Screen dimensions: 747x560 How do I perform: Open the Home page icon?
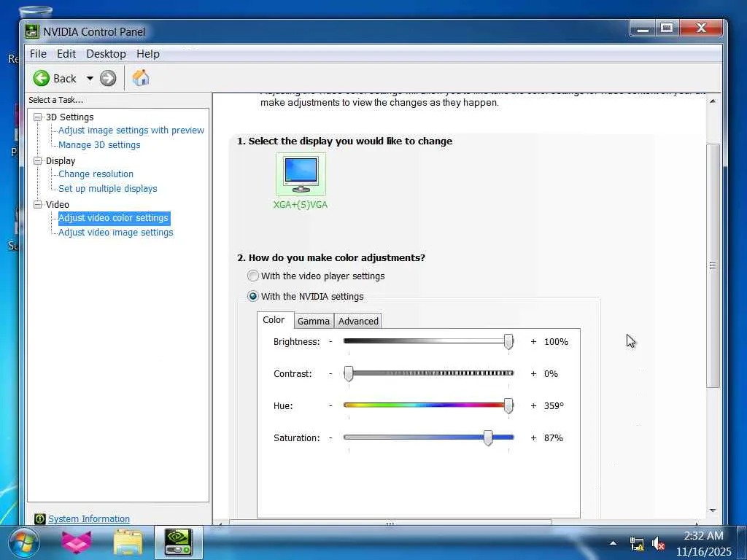[x=141, y=77]
